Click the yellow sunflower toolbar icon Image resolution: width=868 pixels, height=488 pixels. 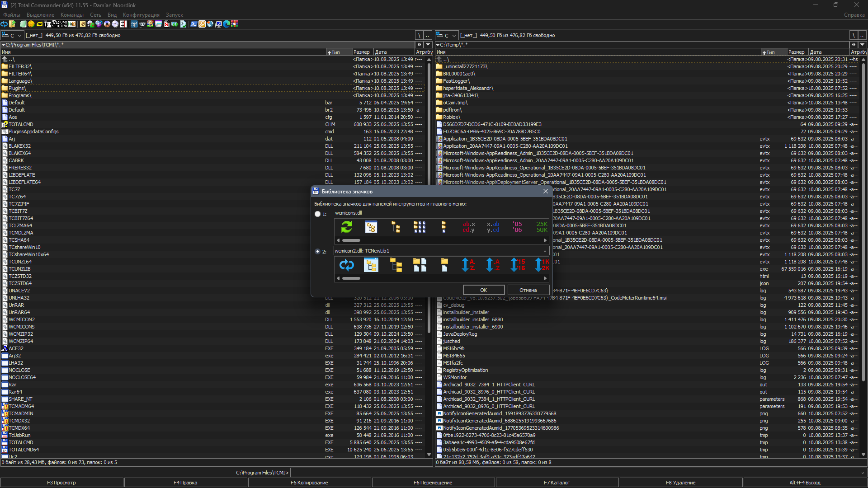tap(31, 24)
